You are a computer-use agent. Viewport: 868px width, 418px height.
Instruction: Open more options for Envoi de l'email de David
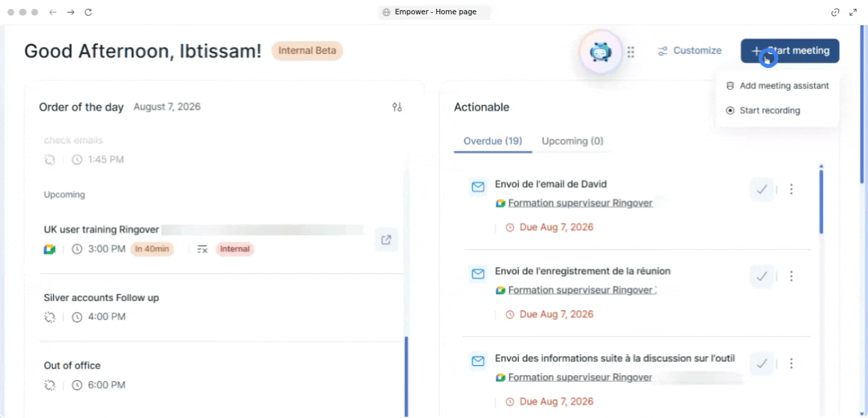point(791,189)
